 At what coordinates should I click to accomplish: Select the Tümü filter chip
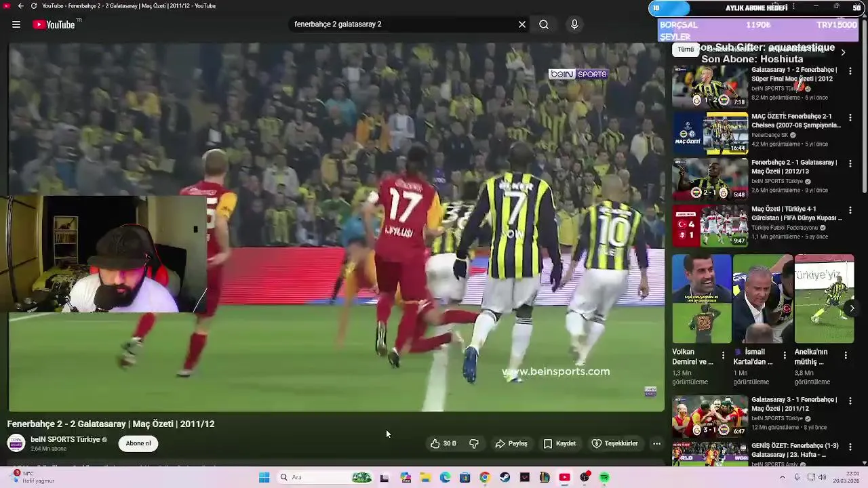coord(686,49)
